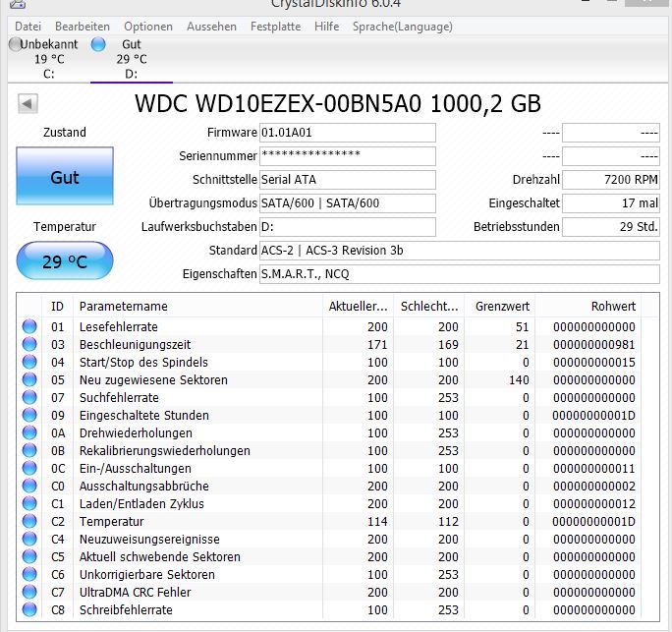
Task: Open the Festplatte menu
Action: (275, 27)
